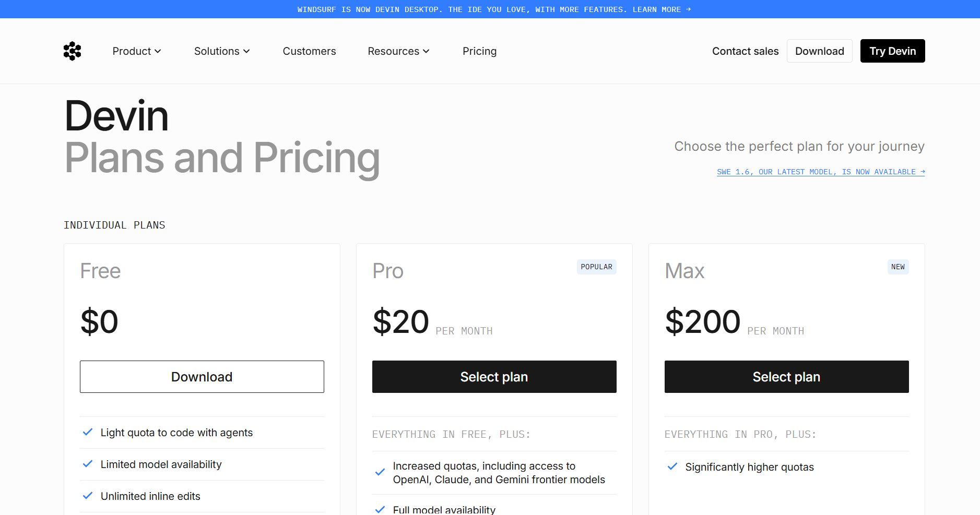The image size is (980, 515).
Task: Click the checkmark beside Unlimited inline edits
Action: [88, 496]
